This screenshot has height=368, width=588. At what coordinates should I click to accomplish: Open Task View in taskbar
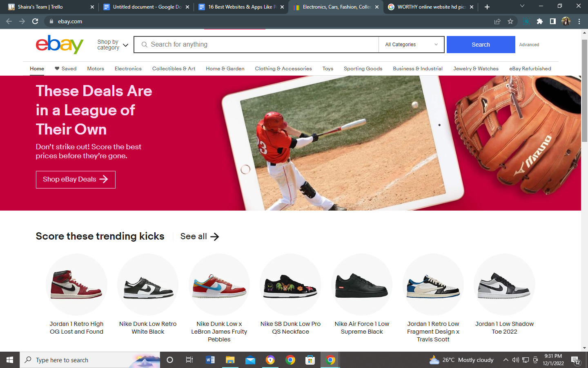pos(189,360)
